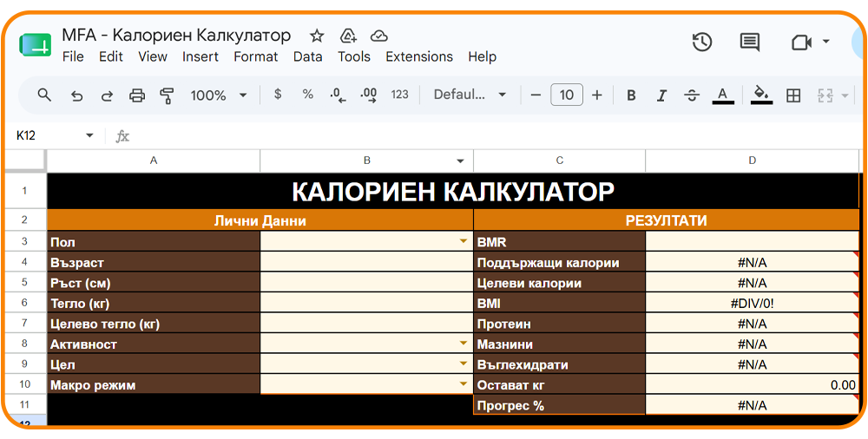Open the Format menu
The image size is (868, 439).
(256, 56)
